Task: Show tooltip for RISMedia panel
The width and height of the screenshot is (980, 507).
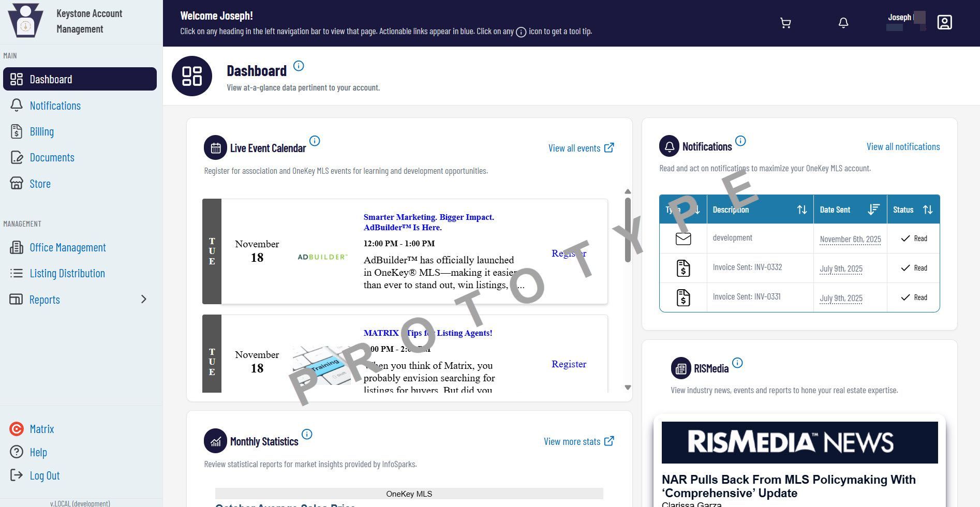Action: [737, 363]
